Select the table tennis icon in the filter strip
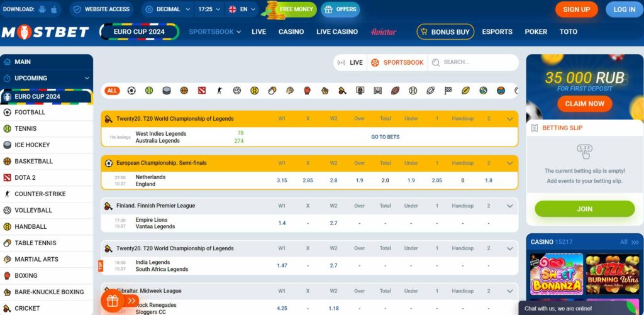The height and width of the screenshot is (315, 644). (272, 91)
